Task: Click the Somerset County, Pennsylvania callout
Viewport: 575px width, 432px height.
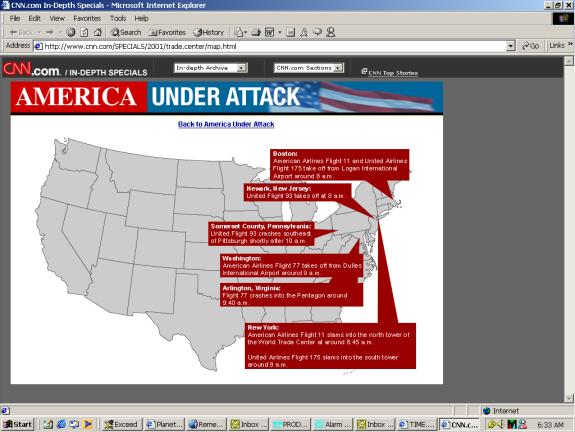Action: click(x=261, y=234)
